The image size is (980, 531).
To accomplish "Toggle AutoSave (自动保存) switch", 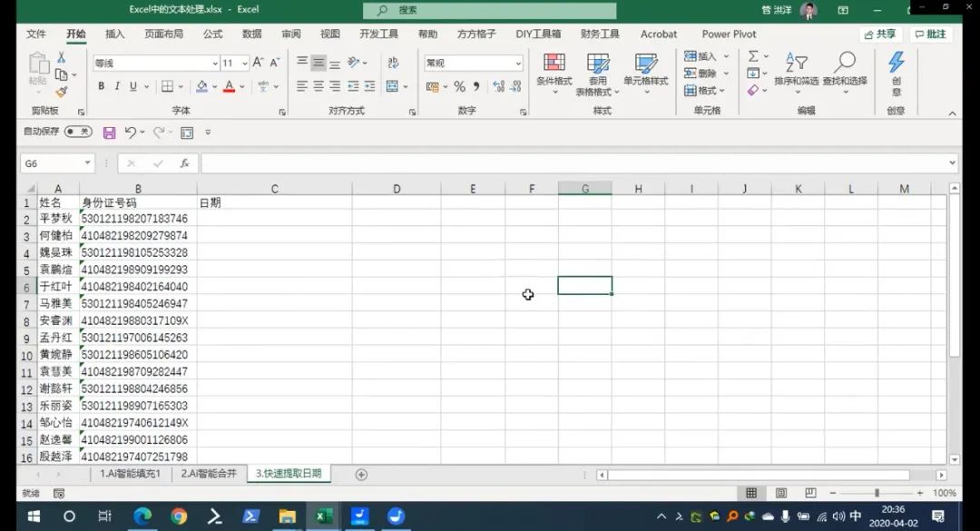I will click(78, 132).
